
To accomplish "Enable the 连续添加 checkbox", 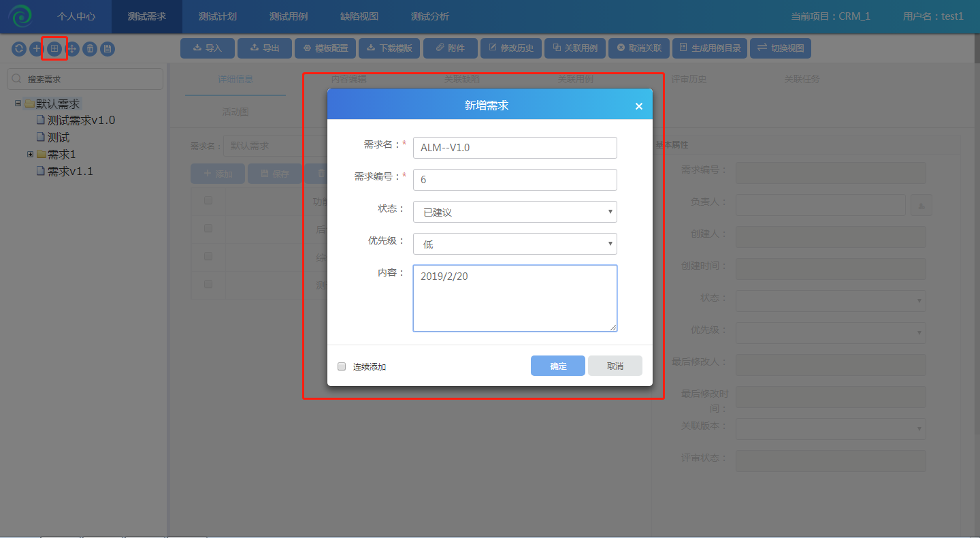I will pos(342,366).
